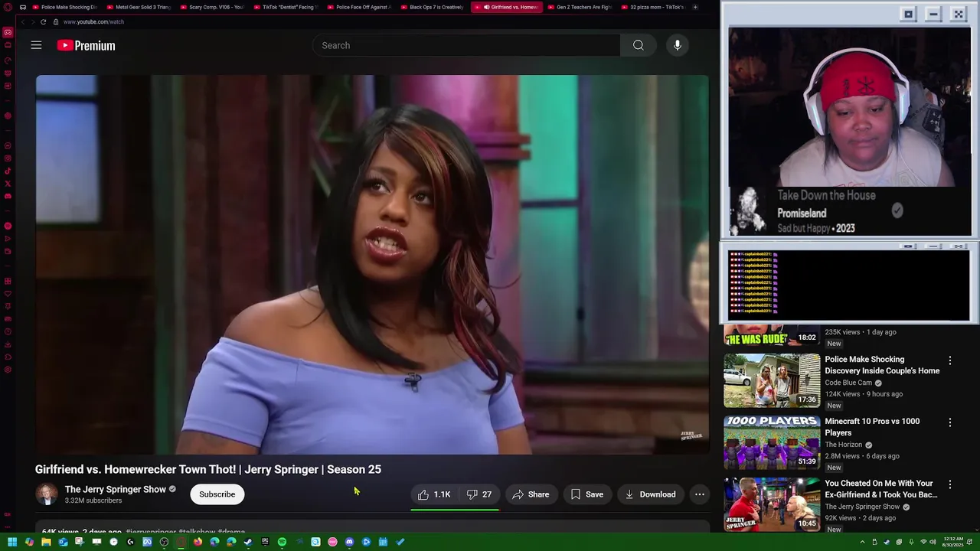Start voice search with the microphone icon
980x551 pixels.
678,45
